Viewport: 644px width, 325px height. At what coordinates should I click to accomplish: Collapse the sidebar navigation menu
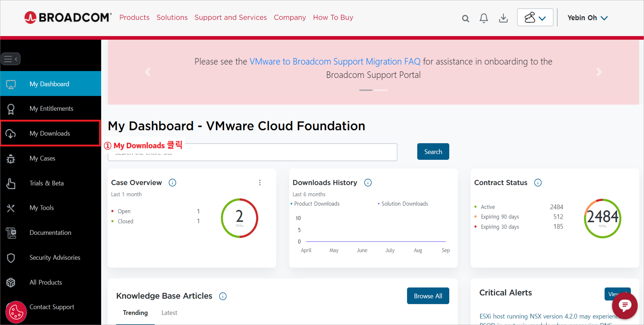click(x=10, y=59)
